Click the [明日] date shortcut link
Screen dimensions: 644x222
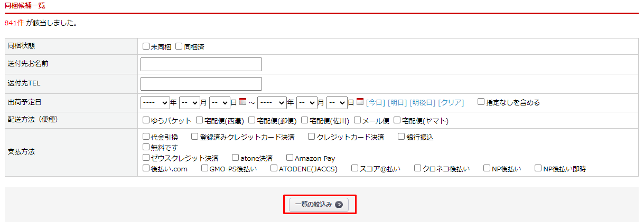tap(397, 102)
